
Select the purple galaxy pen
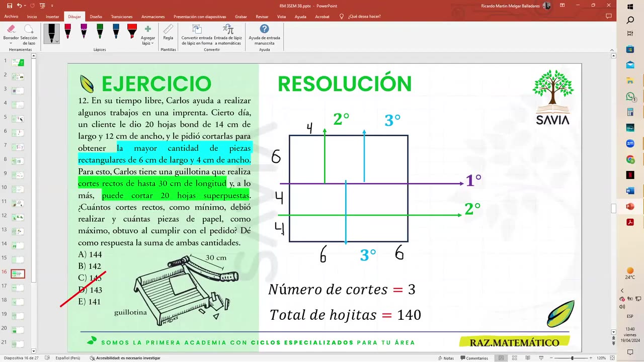84,32
